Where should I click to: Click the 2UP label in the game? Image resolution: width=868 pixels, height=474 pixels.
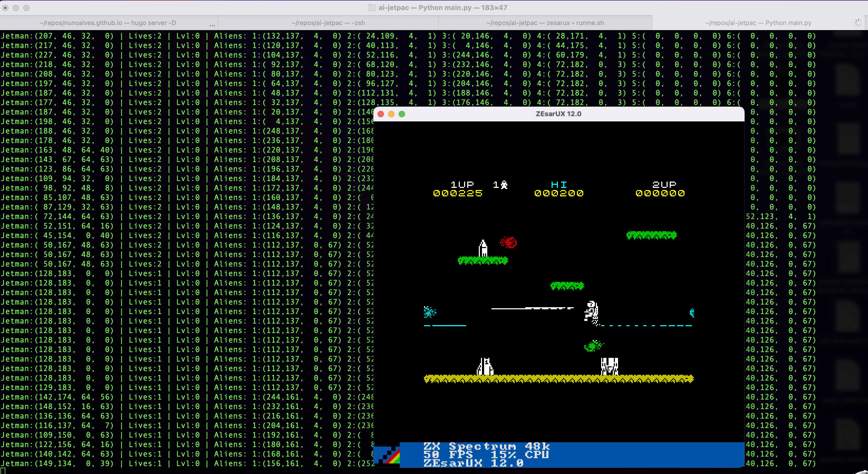[x=664, y=184]
